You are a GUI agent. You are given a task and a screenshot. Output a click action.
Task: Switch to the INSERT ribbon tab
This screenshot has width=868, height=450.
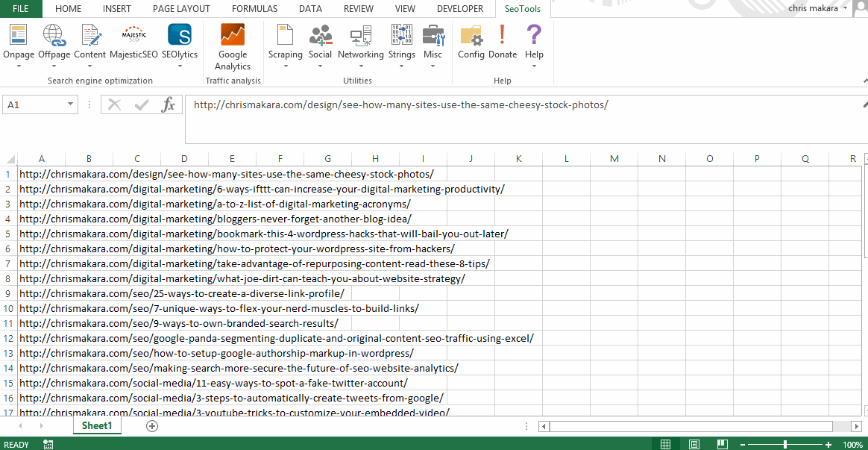coord(117,8)
